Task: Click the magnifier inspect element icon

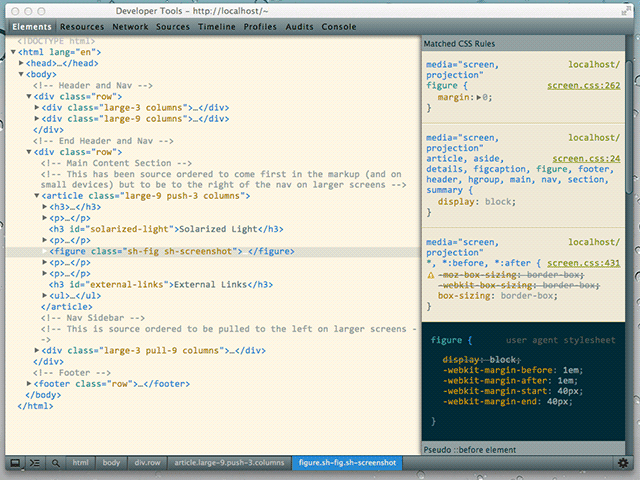Action: click(x=56, y=463)
